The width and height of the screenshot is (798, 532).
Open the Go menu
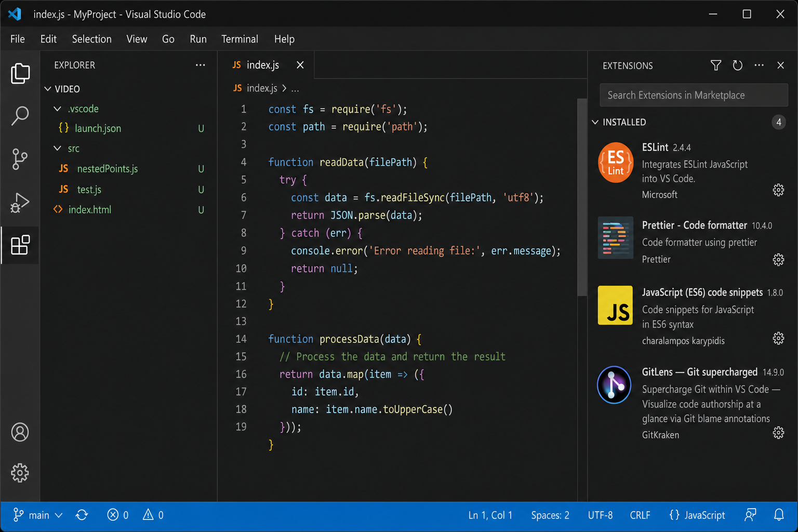(x=168, y=39)
